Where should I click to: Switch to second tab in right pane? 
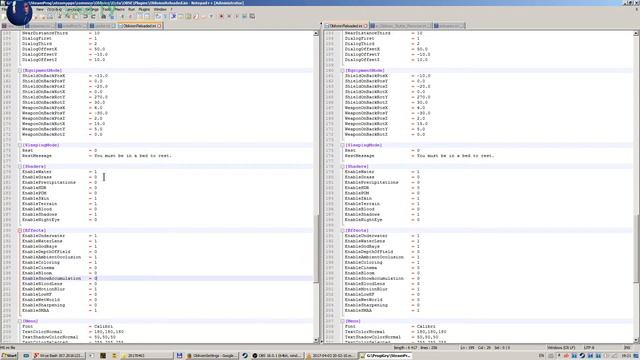401,26
